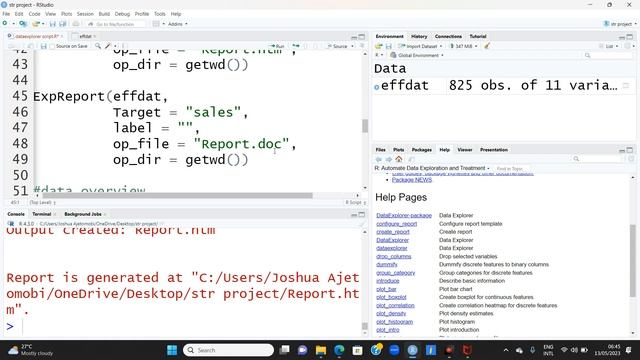Open Help home page icon
The height and width of the screenshot is (360, 640).
coord(399,159)
